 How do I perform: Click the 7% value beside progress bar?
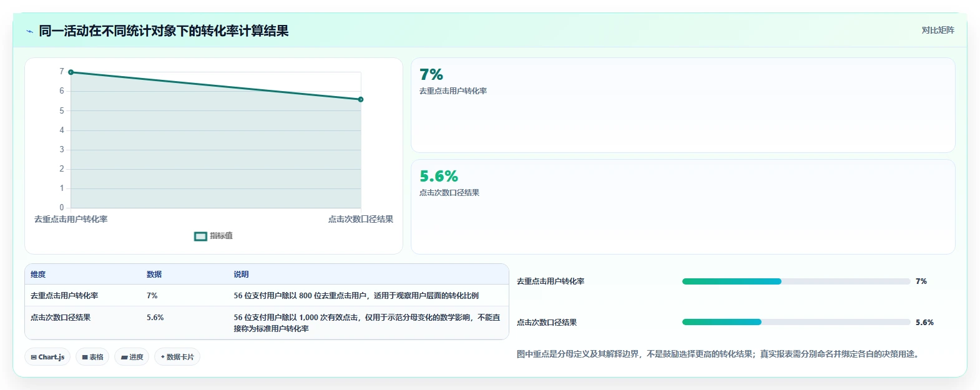[921, 281]
